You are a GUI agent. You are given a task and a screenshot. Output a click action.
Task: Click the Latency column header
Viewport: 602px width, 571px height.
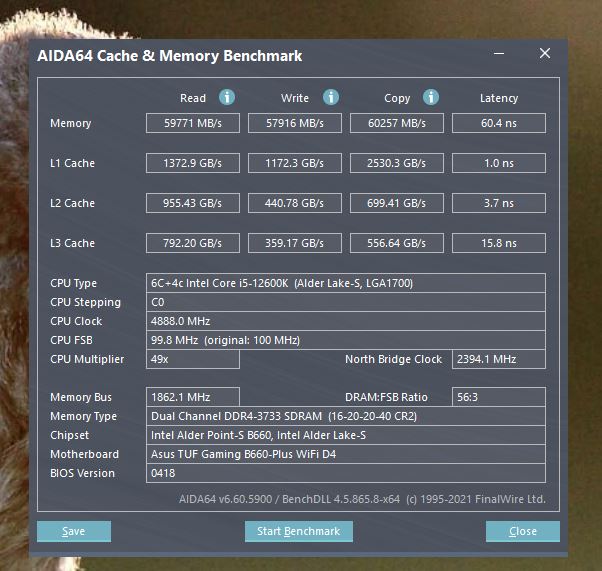[x=499, y=98]
